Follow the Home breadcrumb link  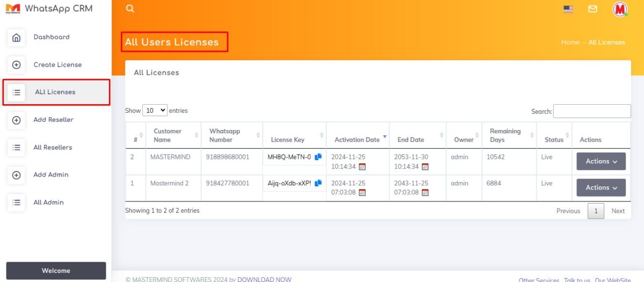[570, 42]
